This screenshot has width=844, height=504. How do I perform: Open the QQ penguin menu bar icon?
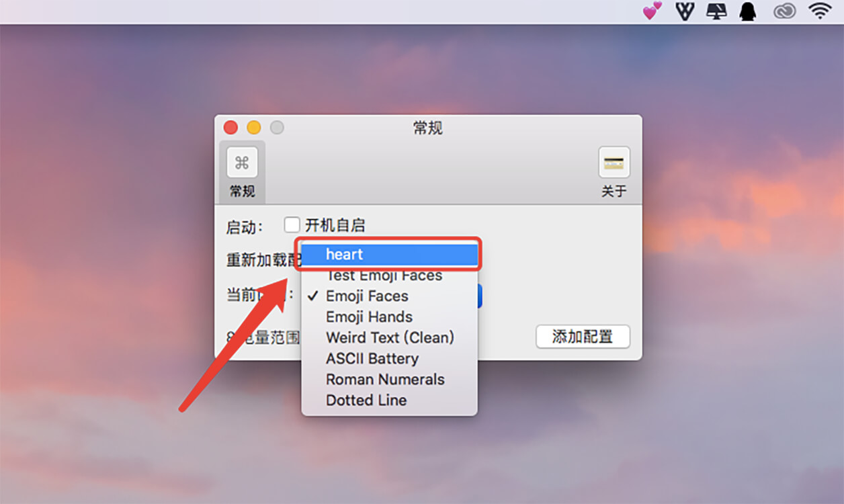[748, 11]
